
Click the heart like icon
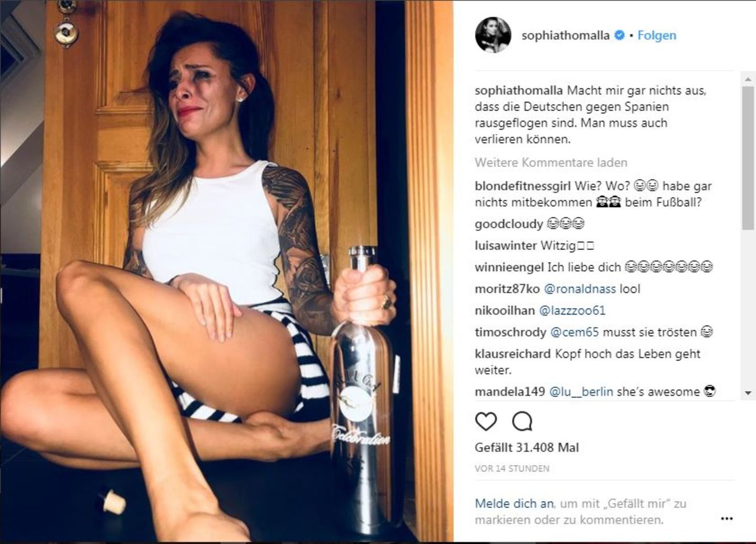[x=486, y=421]
